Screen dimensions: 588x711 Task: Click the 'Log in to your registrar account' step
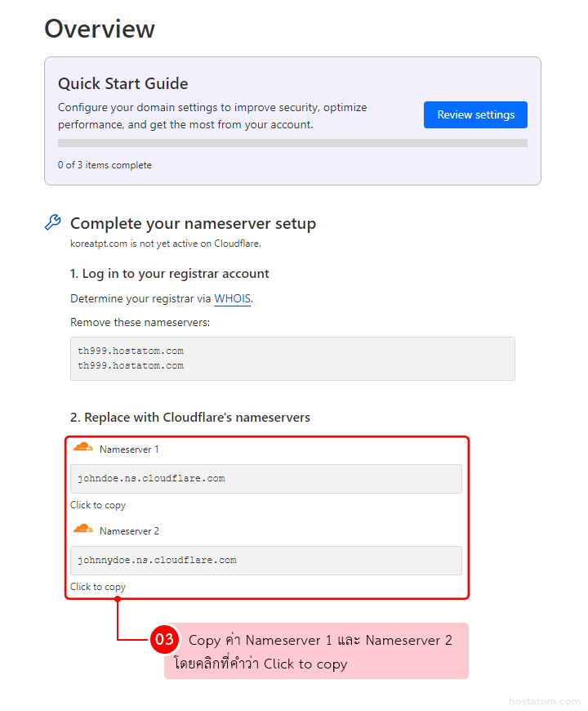(170, 274)
